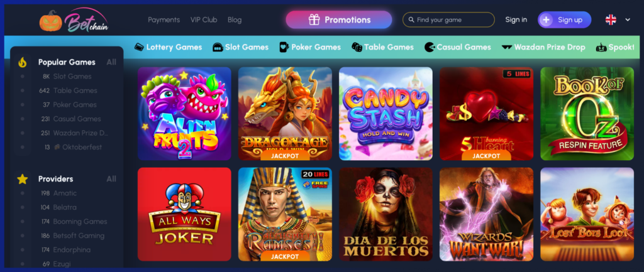Click the star icon beside Providers
The width and height of the screenshot is (644, 272).
click(23, 179)
